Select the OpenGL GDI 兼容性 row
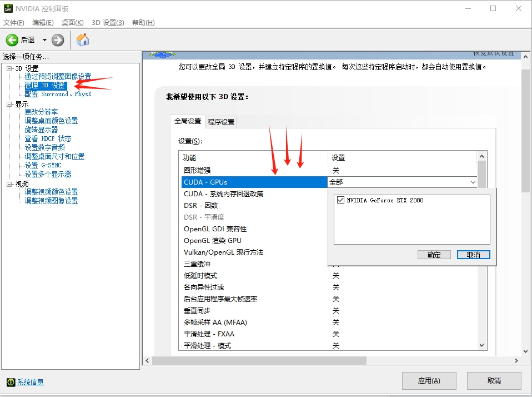 click(254, 229)
